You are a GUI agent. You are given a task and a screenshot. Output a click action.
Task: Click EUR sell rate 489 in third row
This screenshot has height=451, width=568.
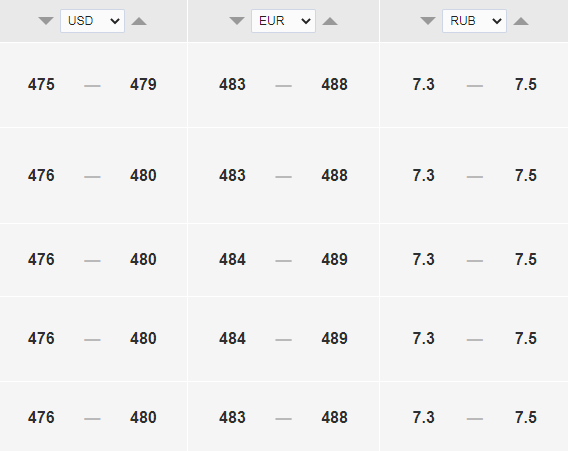coord(335,259)
